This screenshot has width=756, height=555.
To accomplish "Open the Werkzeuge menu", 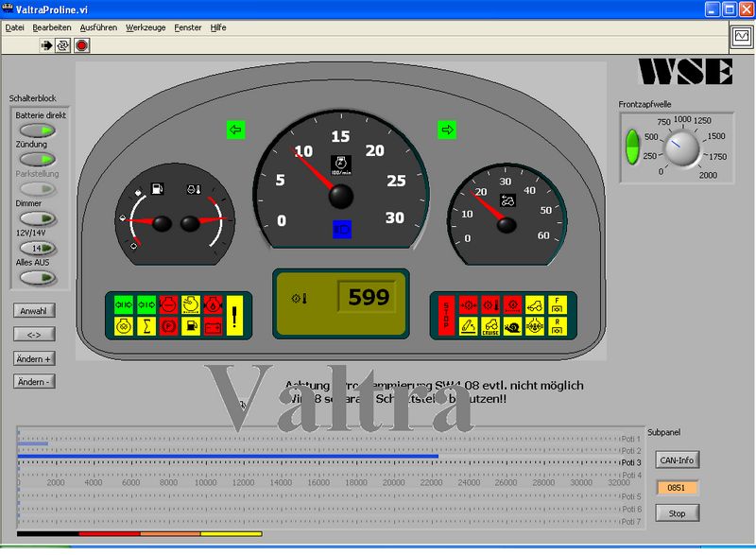I will click(146, 27).
